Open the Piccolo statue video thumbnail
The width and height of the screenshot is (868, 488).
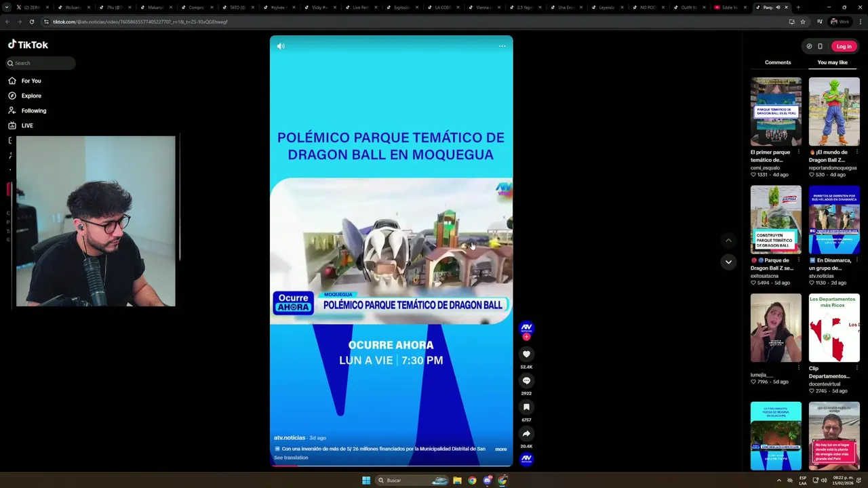834,111
